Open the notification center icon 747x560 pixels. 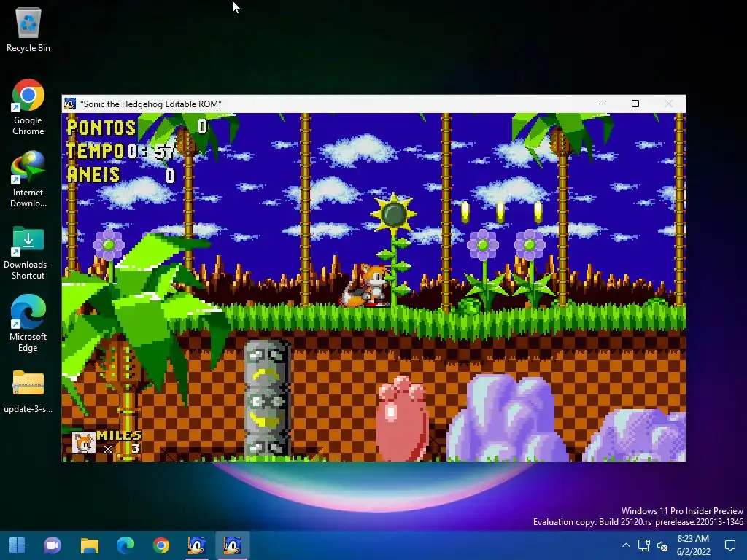tap(729, 545)
